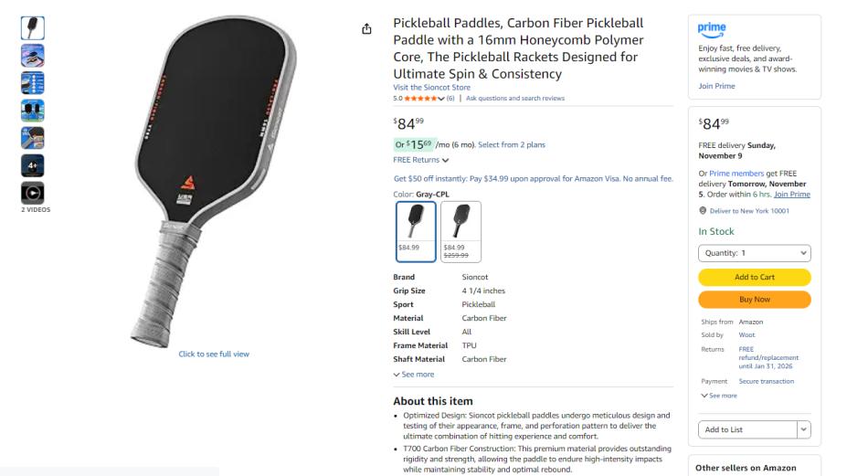This screenshot has width=868, height=476.
Task: Click the Deliver to New York location icon
Action: point(702,211)
